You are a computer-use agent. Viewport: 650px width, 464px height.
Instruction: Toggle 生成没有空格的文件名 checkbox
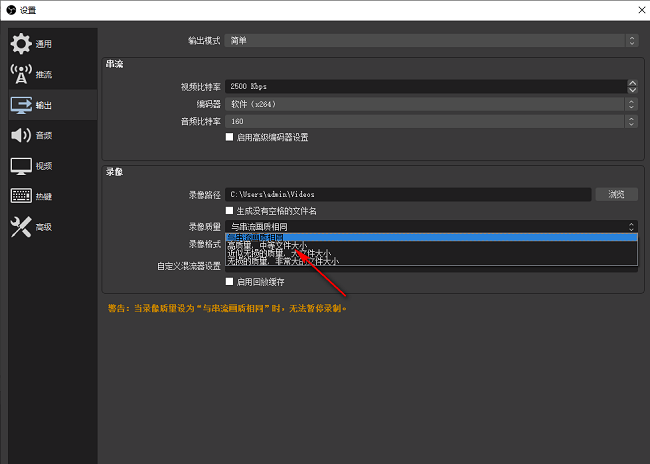pyautogui.click(x=229, y=211)
